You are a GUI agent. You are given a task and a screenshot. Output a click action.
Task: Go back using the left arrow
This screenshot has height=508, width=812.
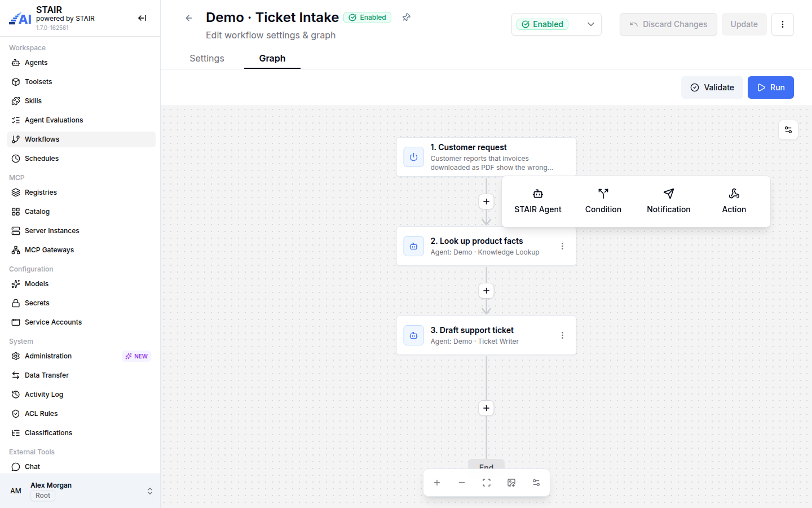(x=189, y=18)
